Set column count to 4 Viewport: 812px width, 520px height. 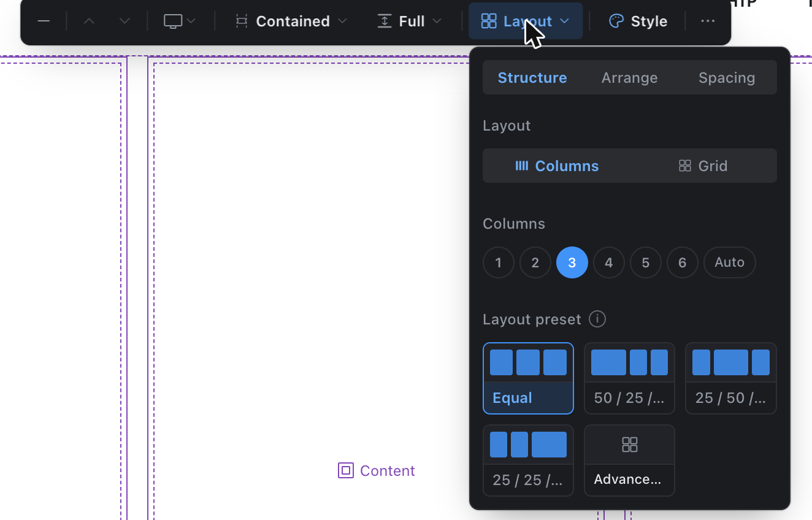pyautogui.click(x=609, y=262)
